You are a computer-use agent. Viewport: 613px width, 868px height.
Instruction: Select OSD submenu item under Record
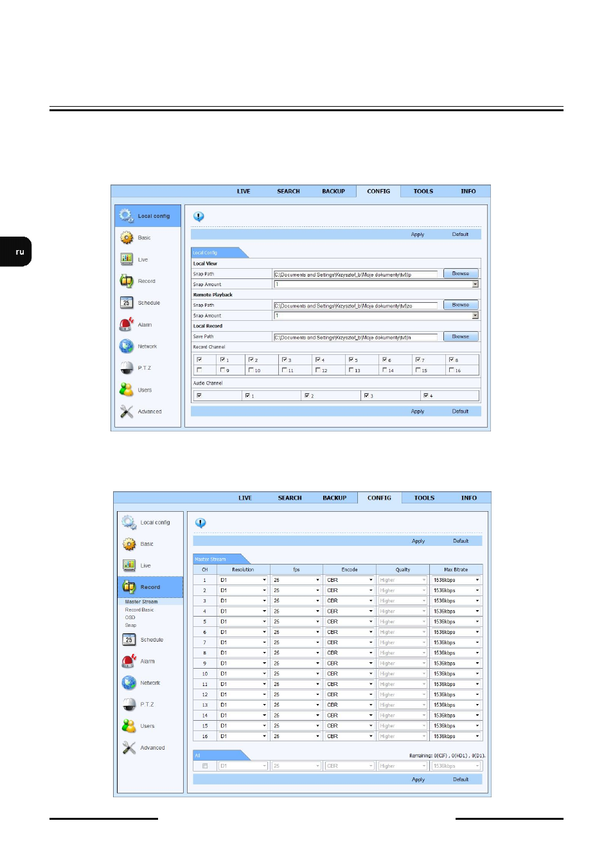pyautogui.click(x=130, y=617)
